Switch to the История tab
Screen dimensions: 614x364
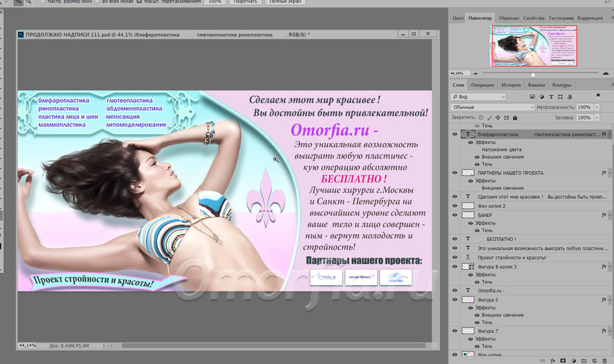coord(511,85)
